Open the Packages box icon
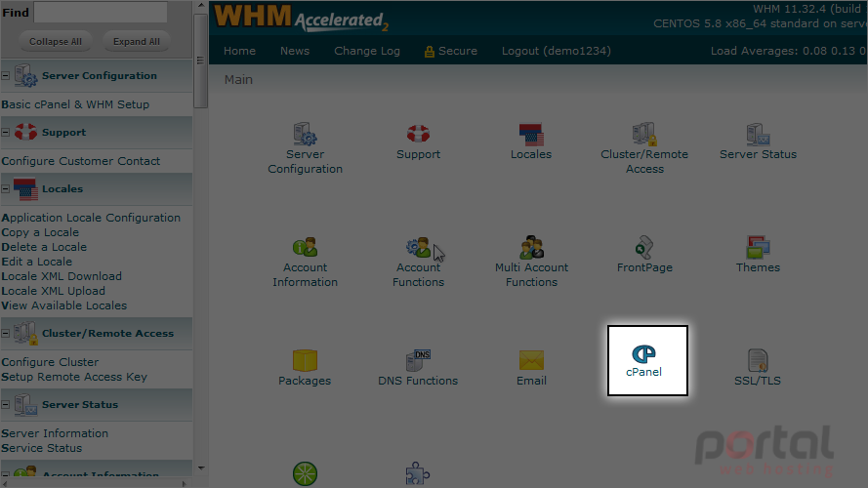The width and height of the screenshot is (868, 488). tap(305, 360)
